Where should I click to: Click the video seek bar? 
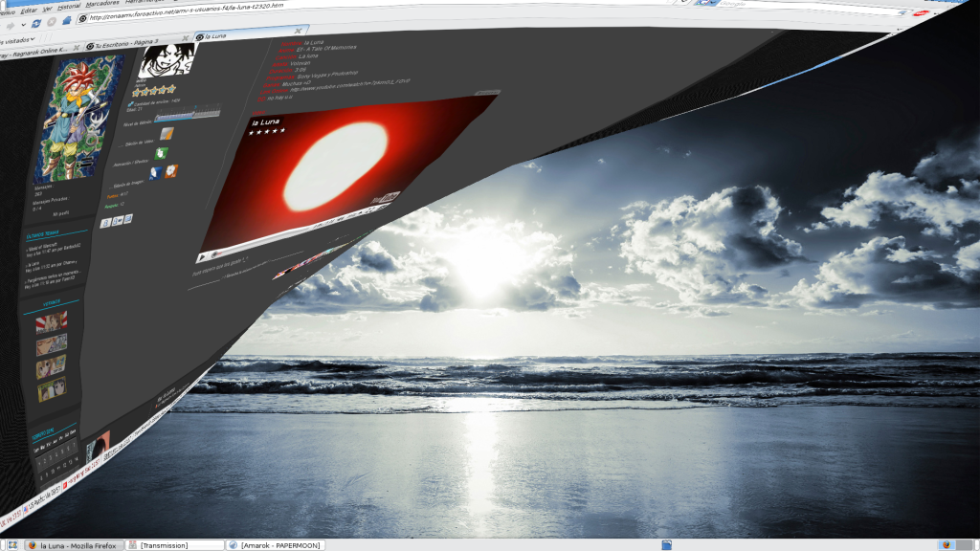[x=262, y=240]
